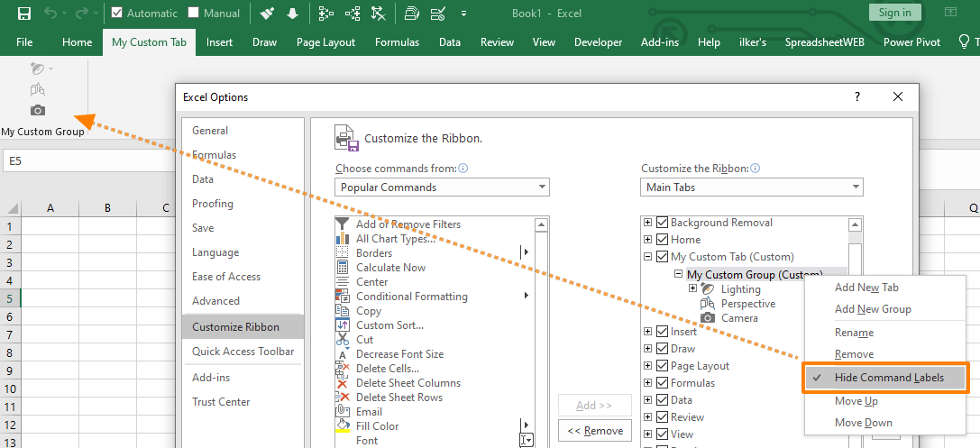980x448 pixels.
Task: Uncheck the Draw tab checkbox
Action: (x=663, y=349)
